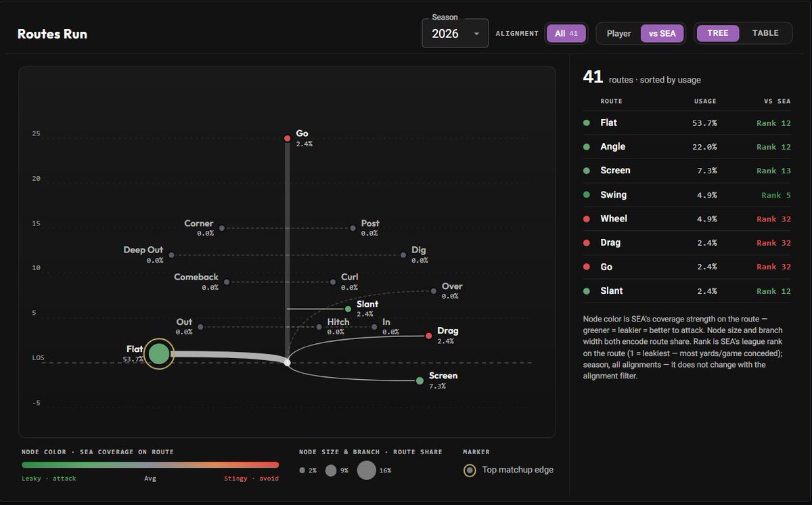Click the Corner route node

pos(221,228)
